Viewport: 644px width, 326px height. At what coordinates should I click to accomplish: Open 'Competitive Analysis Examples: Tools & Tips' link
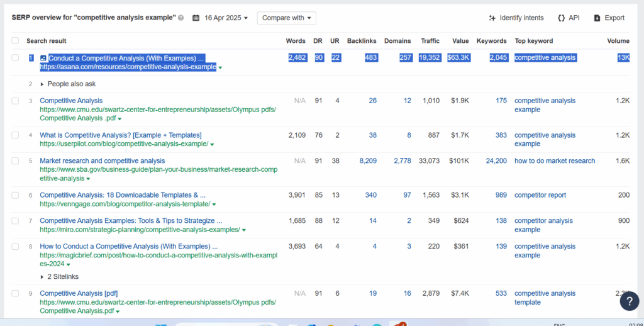(x=131, y=221)
